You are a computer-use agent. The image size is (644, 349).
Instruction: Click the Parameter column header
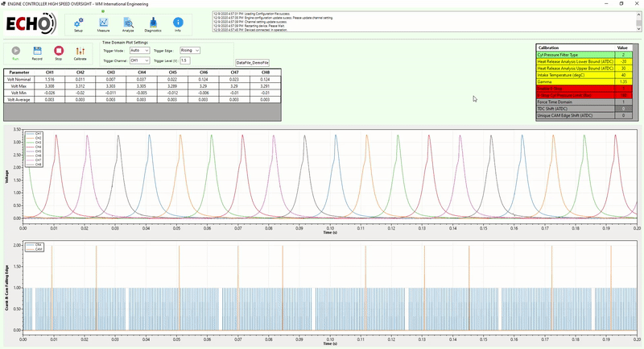point(19,73)
